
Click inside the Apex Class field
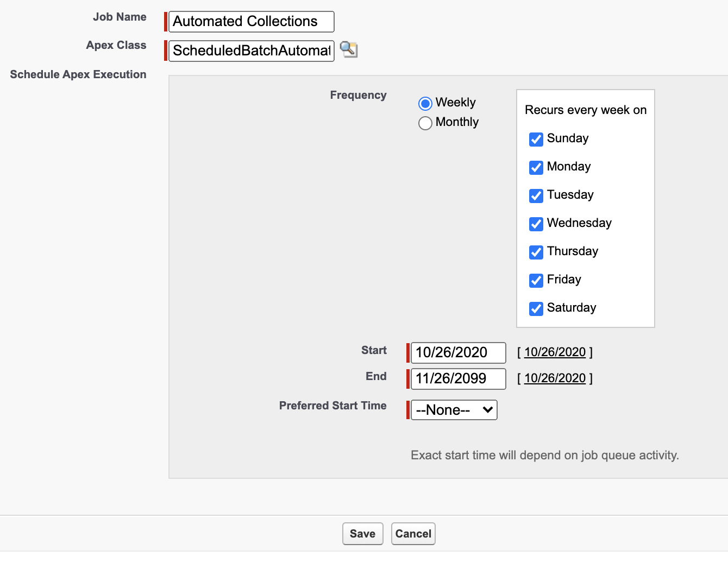coord(250,50)
